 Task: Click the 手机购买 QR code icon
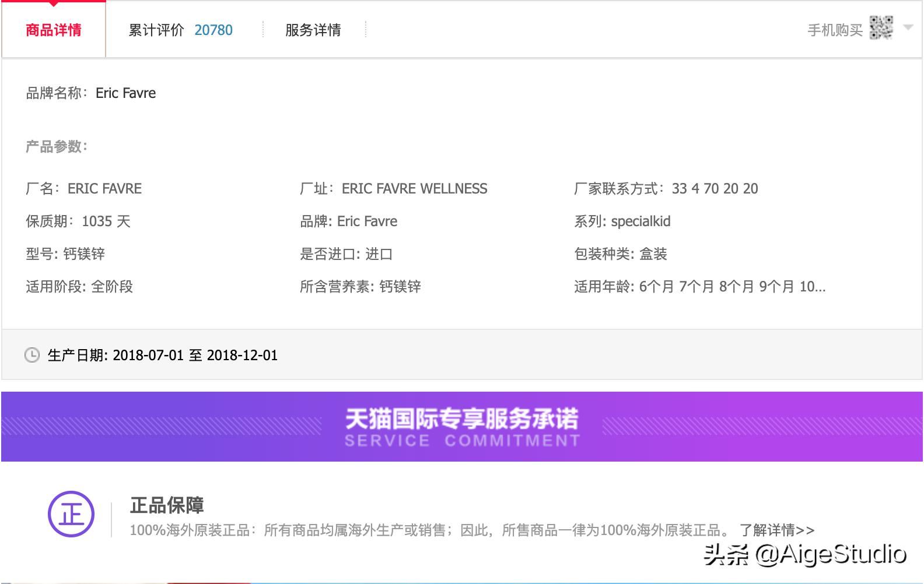[881, 28]
